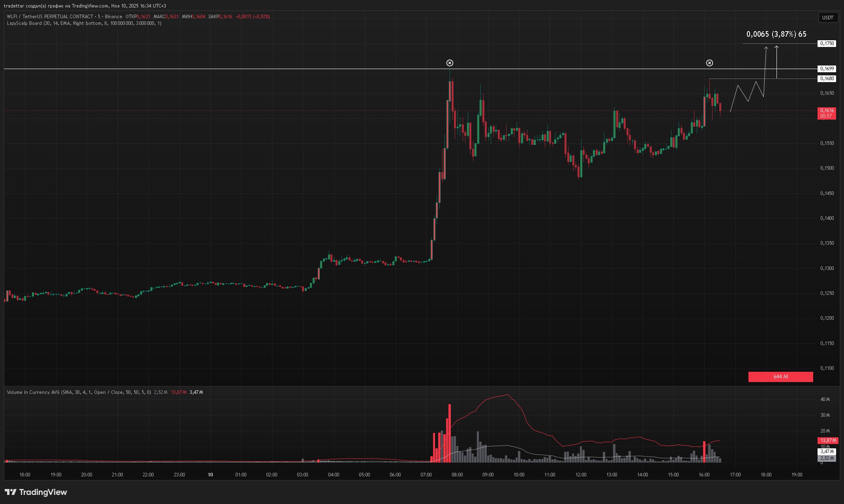Open LazyScalp Board indicator legend
This screenshot has height=504, width=844.
pos(24,23)
